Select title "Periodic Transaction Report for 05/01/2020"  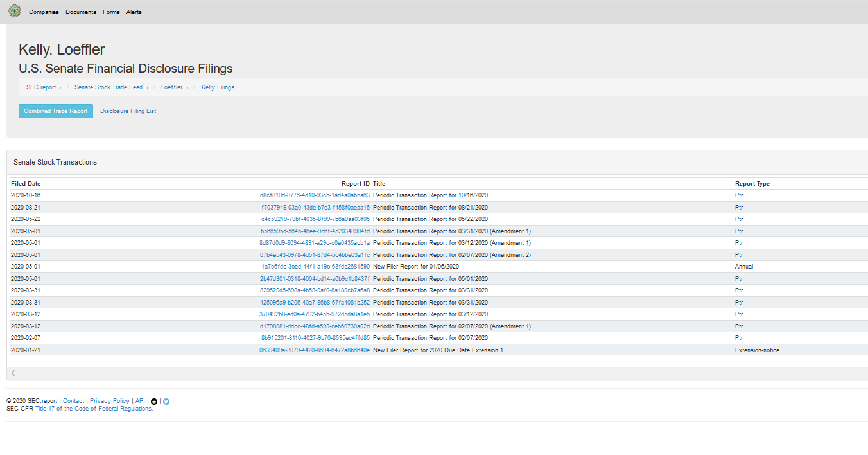[x=430, y=279]
